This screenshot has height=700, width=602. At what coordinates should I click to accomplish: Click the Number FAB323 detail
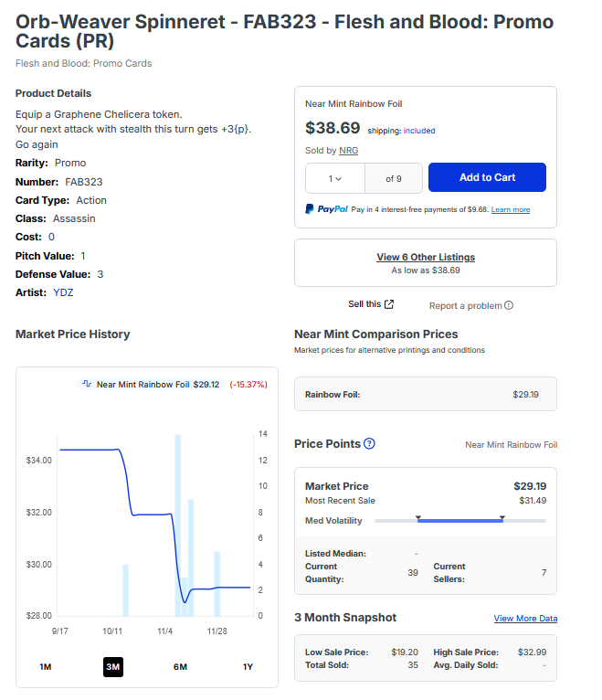(x=58, y=182)
